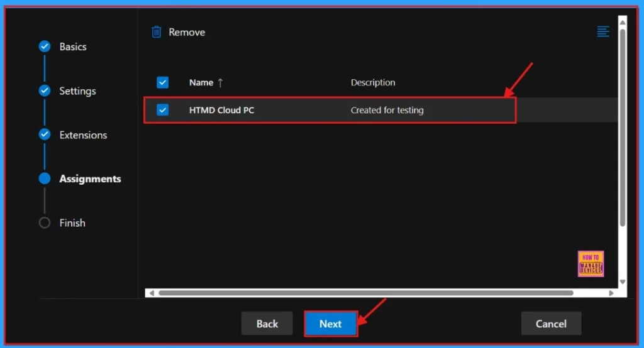Click the Description column header
Image resolution: width=644 pixels, height=348 pixels.
(x=373, y=82)
